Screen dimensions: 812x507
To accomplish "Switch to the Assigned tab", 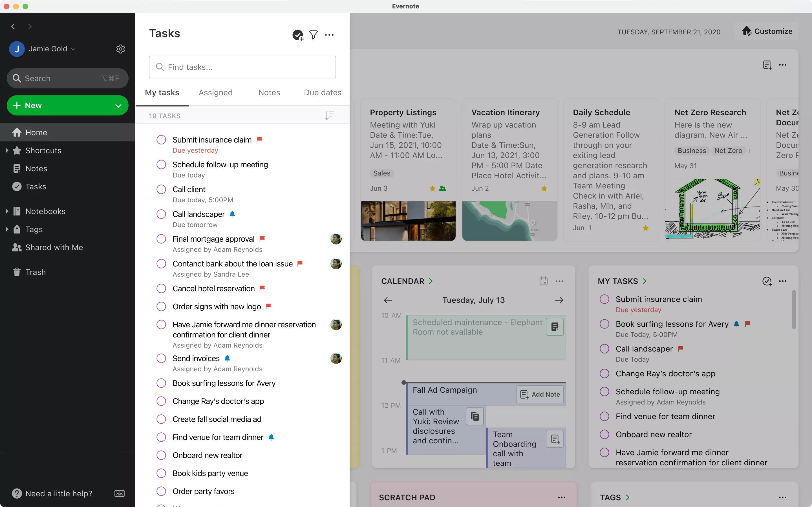I will click(216, 93).
